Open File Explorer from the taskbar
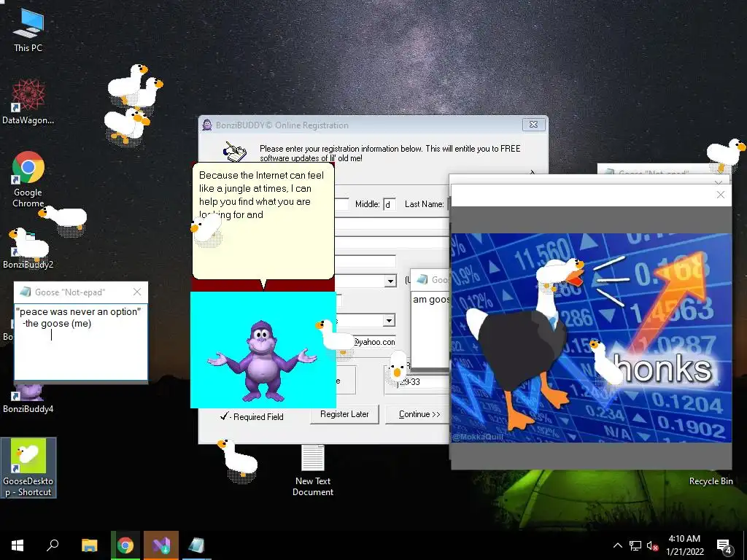The image size is (747, 560). (89, 545)
